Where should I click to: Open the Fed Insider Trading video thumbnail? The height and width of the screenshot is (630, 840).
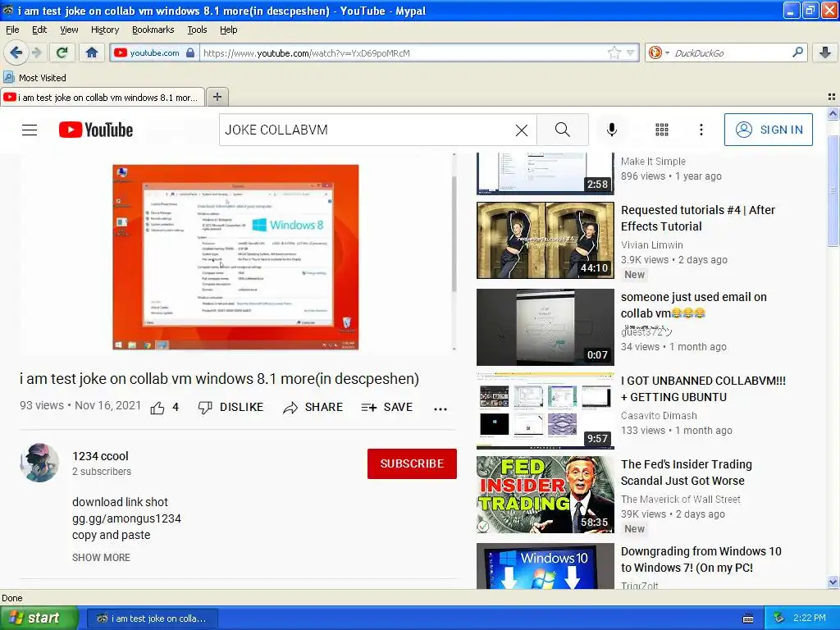pyautogui.click(x=546, y=495)
